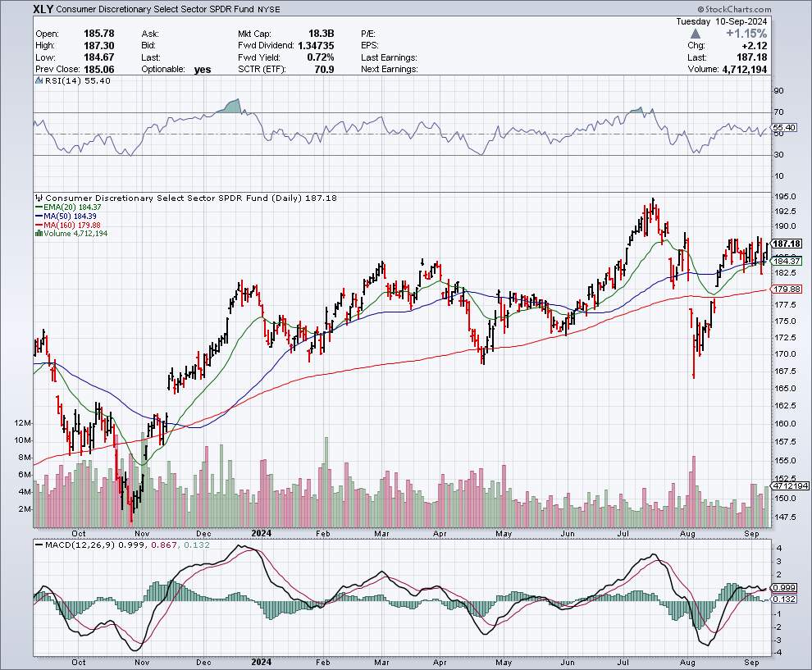This screenshot has height=670, width=812.
Task: Click the 55.40 RSI axis value tag
Action: pos(783,127)
